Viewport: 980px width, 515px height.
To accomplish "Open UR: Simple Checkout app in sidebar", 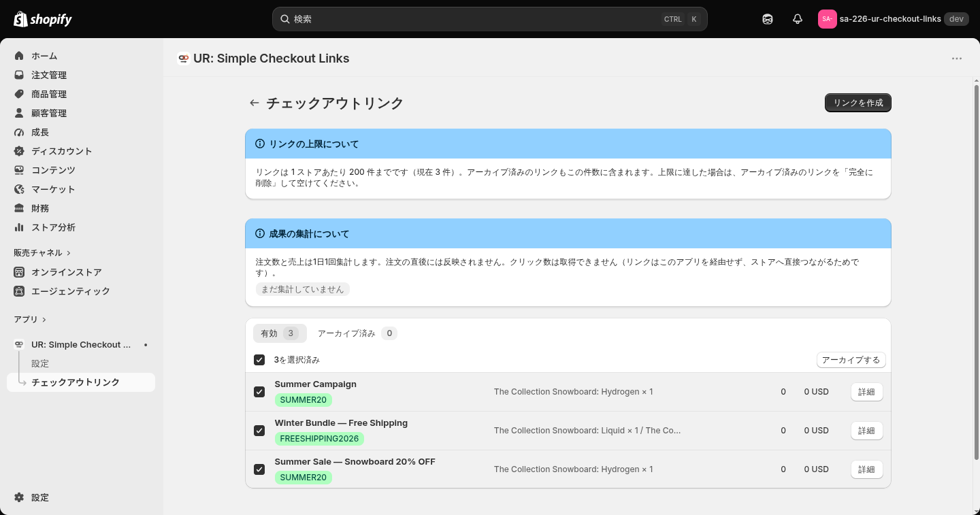I will 81,345.
